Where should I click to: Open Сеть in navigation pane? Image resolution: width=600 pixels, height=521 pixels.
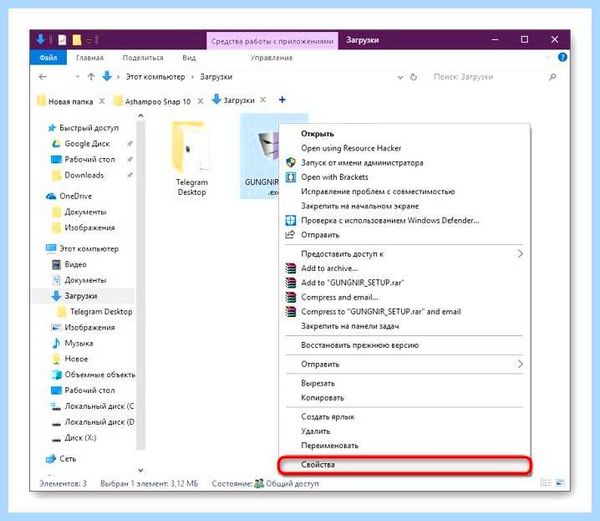[67, 458]
